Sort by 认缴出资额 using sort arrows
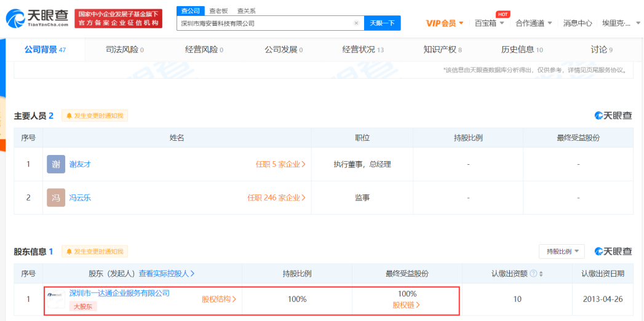Image resolution: width=644 pixels, height=321 pixels. [541, 274]
